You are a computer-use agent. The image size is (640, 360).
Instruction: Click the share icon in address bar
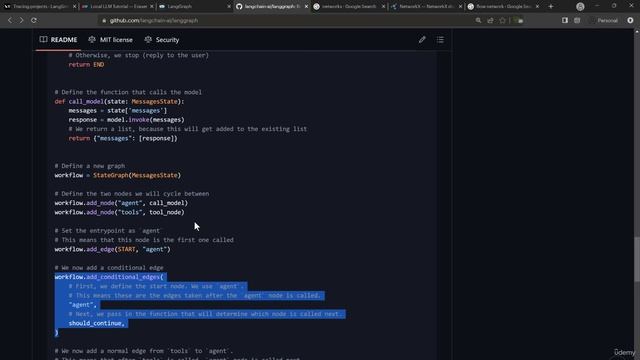(490, 20)
